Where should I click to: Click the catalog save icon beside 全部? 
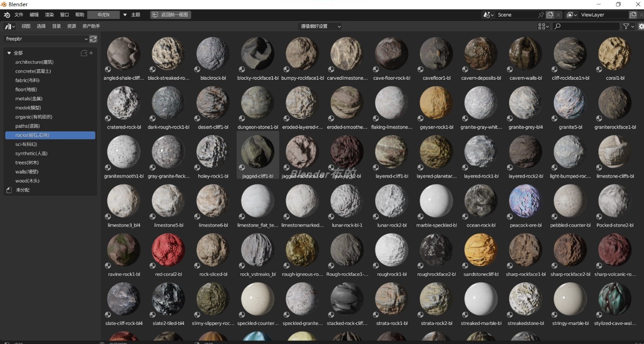click(84, 53)
